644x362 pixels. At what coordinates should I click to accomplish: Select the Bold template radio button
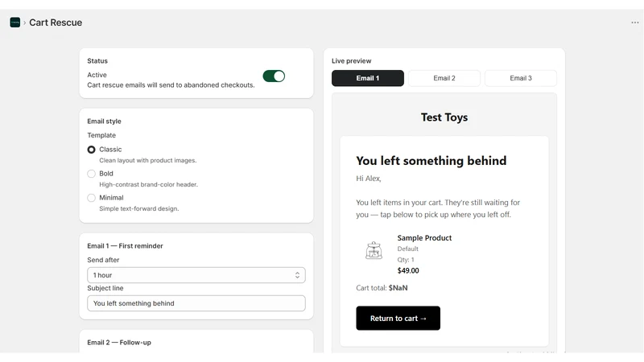point(91,174)
